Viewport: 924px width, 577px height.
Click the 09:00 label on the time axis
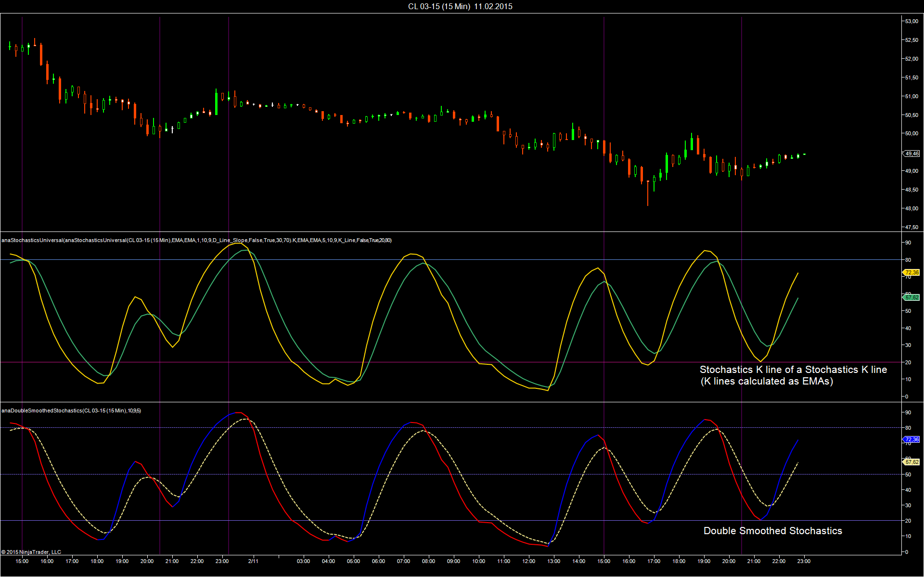tap(454, 561)
